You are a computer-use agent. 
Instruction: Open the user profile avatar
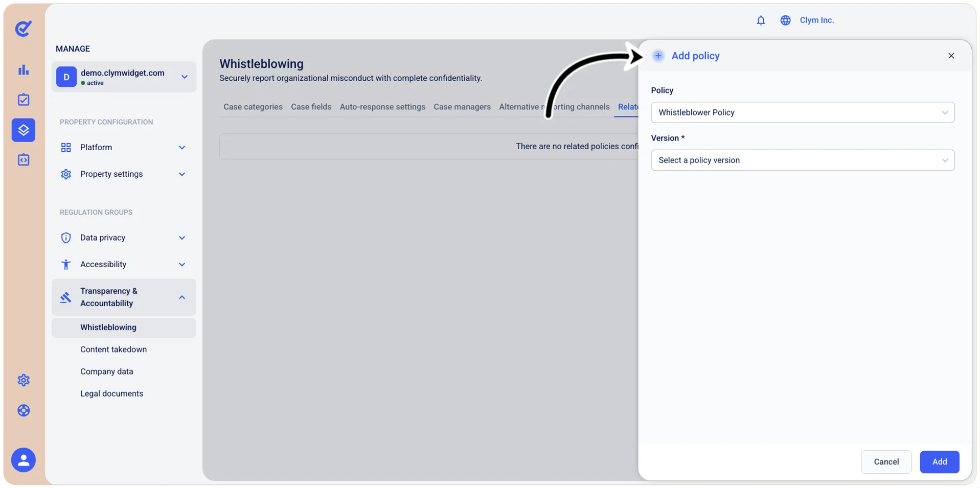24,460
